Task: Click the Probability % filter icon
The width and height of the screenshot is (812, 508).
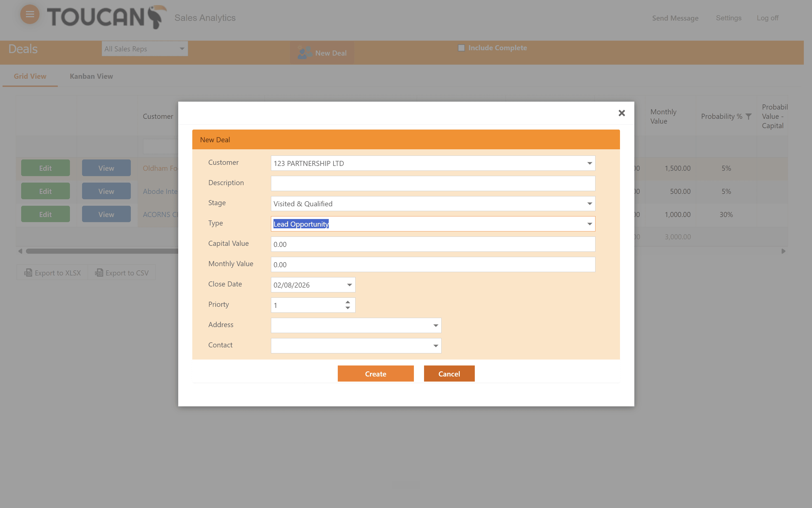Action: tap(748, 116)
